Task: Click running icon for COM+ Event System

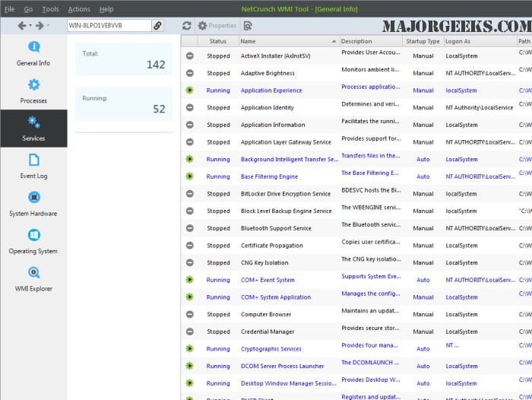Action: (190, 279)
